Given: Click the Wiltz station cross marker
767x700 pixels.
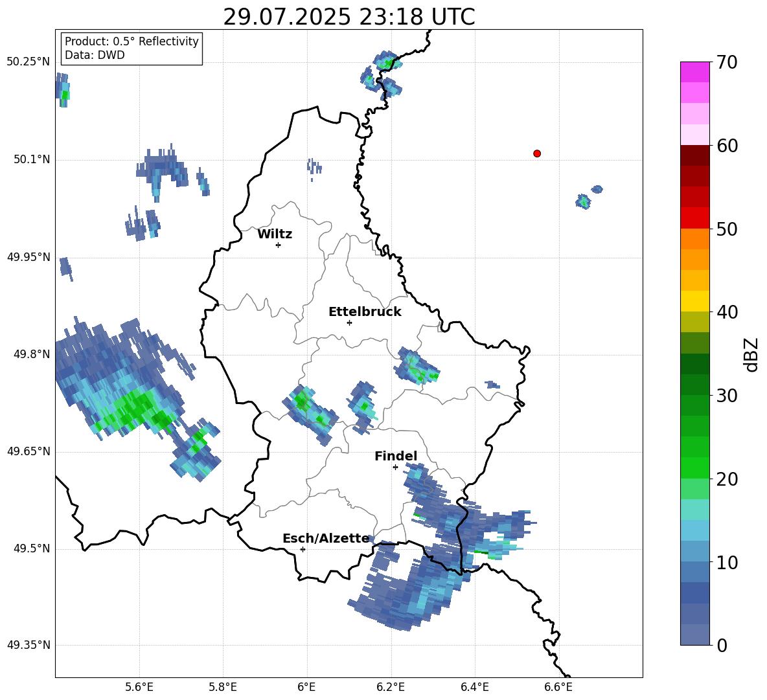Looking at the screenshot, I should pyautogui.click(x=279, y=245).
